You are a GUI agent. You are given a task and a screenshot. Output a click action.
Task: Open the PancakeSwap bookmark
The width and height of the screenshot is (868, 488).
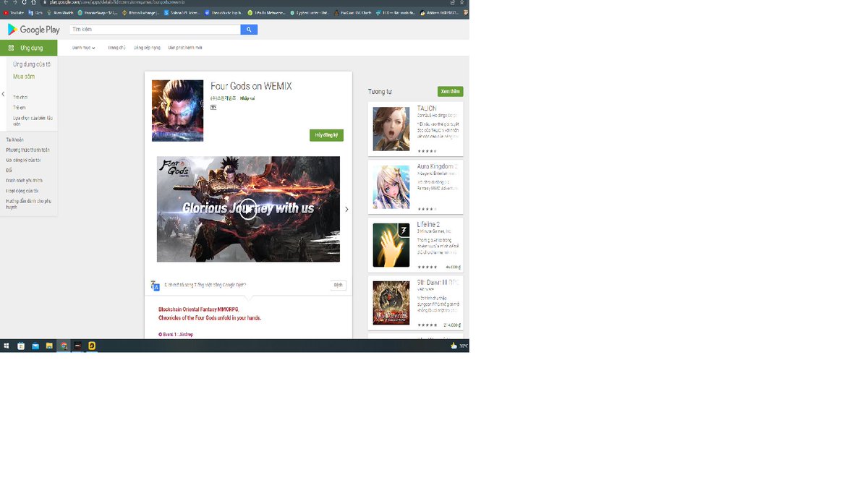pos(98,12)
